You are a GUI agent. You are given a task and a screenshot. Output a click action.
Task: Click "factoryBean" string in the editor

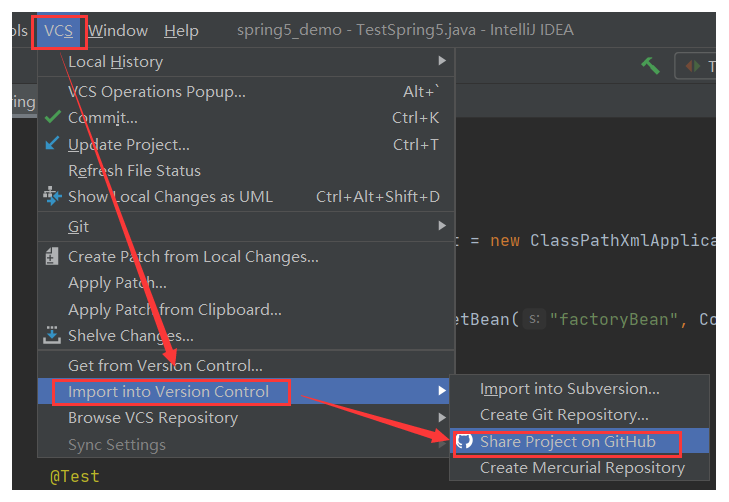(x=614, y=320)
